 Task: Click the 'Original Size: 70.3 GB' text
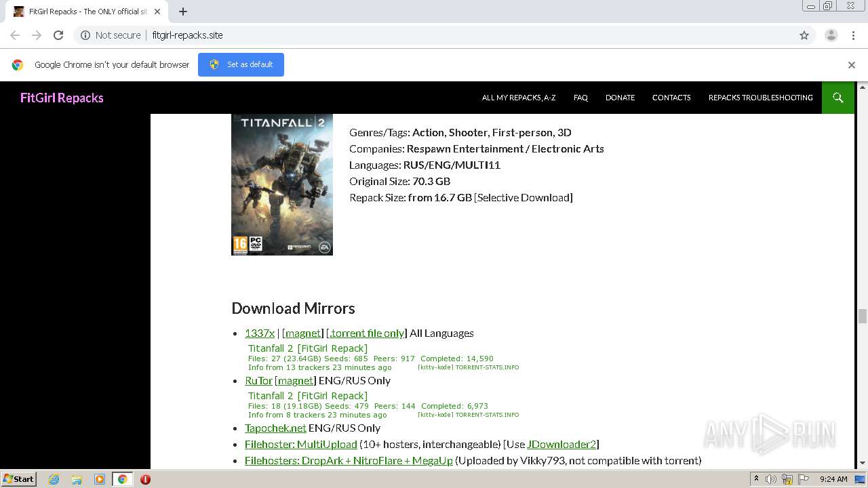(x=399, y=181)
